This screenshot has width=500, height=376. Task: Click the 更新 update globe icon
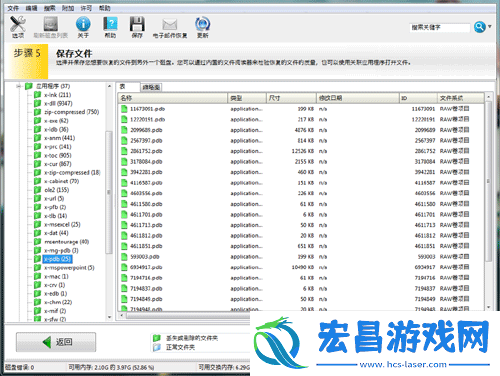(x=202, y=24)
